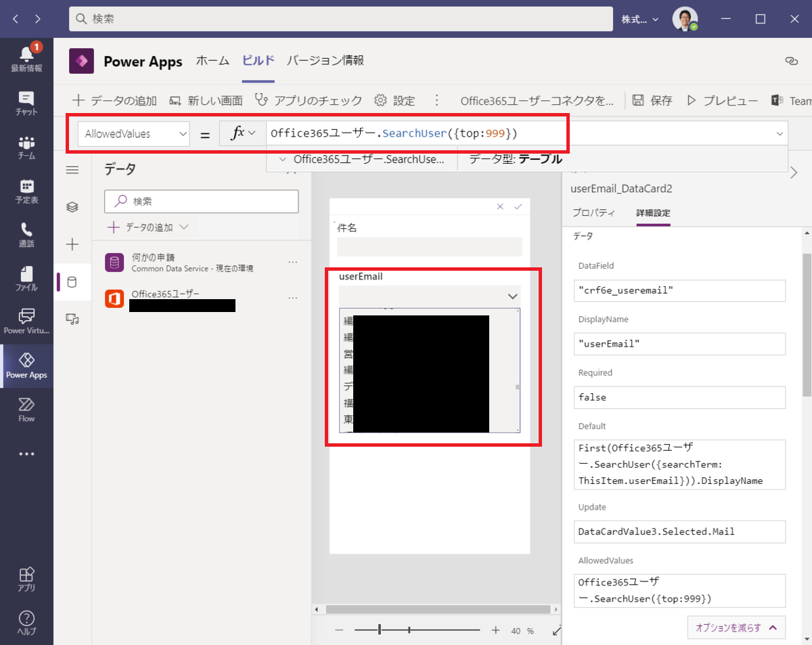Image resolution: width=812 pixels, height=645 pixels.
Task: Click the Power Apps logo
Action: click(82, 62)
